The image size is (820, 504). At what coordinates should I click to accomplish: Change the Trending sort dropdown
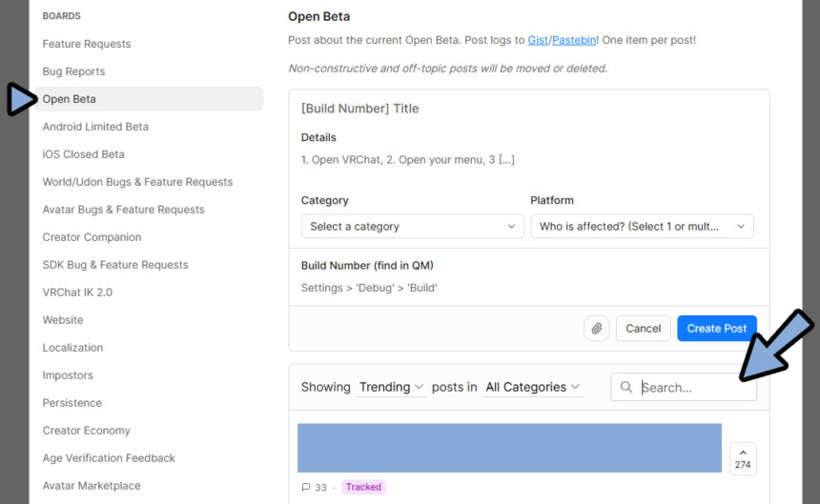pos(391,387)
